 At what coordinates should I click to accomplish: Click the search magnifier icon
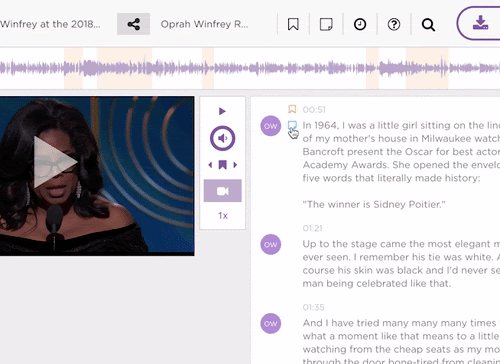point(428,25)
